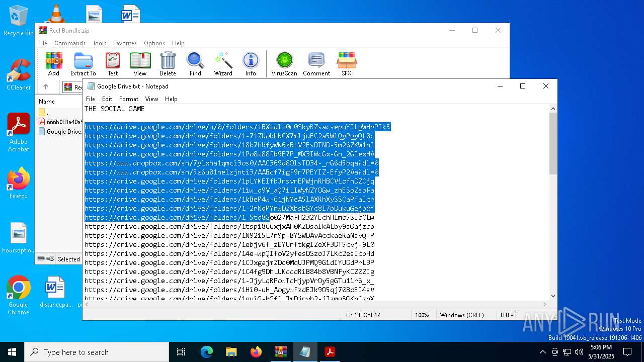Open Windows Start menu
The width and height of the screenshot is (644, 362).
(12, 352)
